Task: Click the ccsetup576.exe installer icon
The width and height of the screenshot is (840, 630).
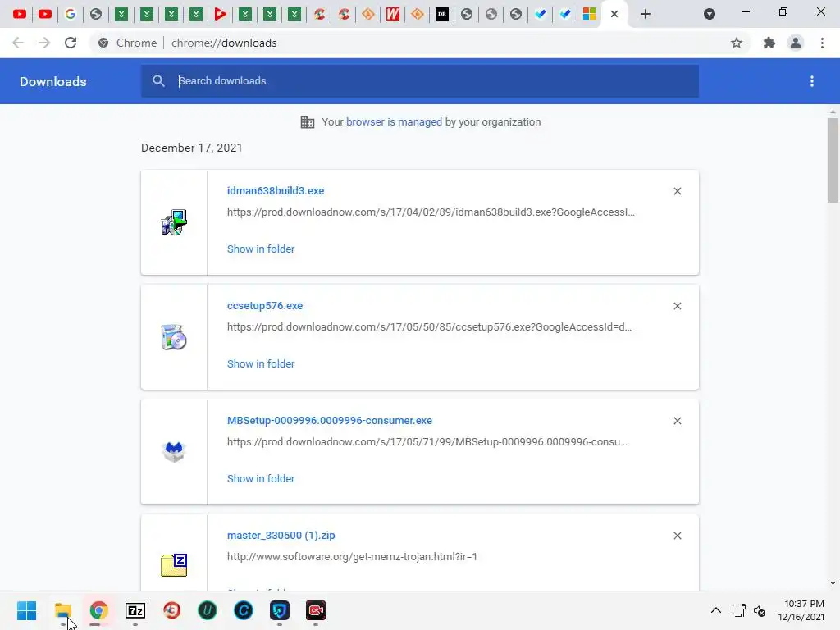Action: (x=174, y=337)
